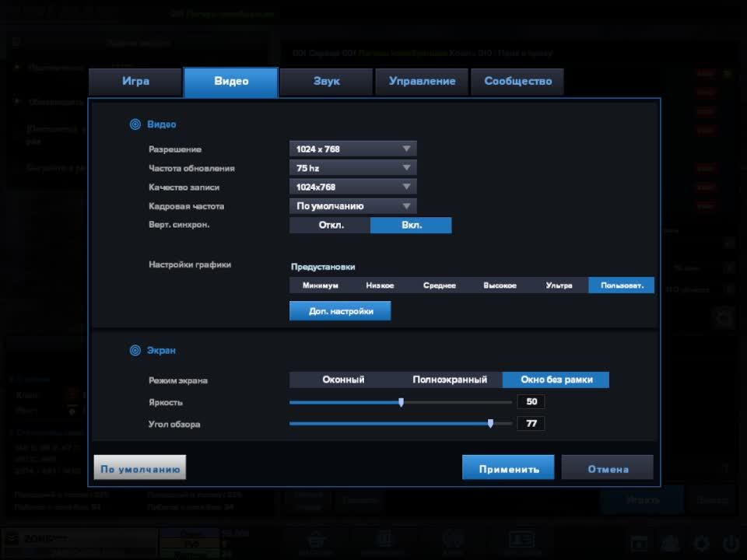Turn vertical sync off with Откл.

click(330, 226)
